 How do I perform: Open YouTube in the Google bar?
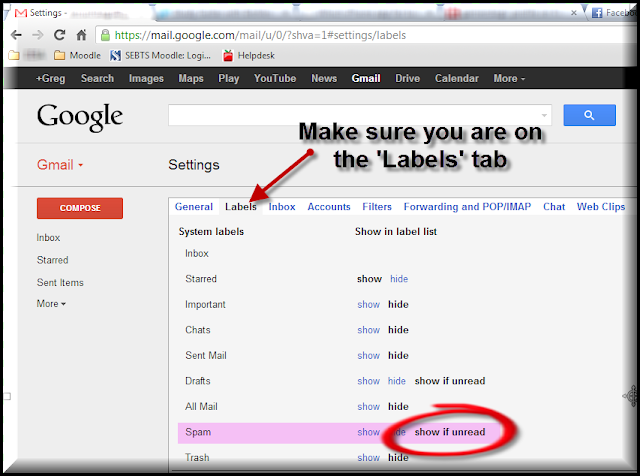[x=275, y=78]
